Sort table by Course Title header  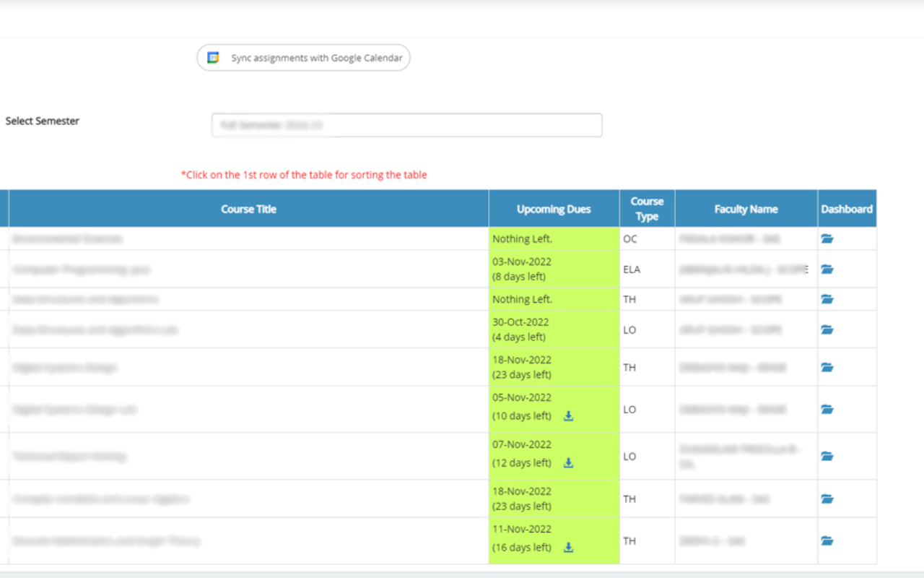pyautogui.click(x=248, y=209)
